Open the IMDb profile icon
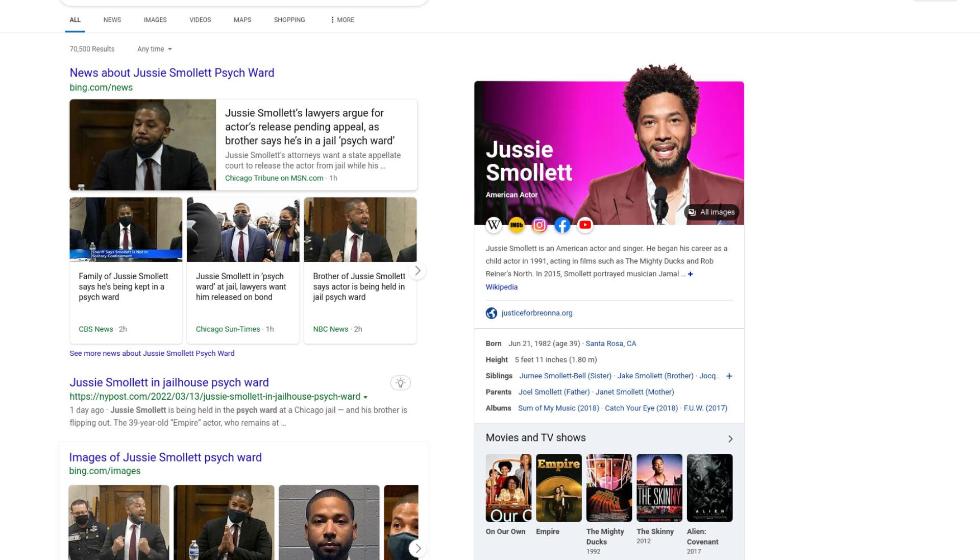Image resolution: width=980 pixels, height=560 pixels. [x=517, y=225]
